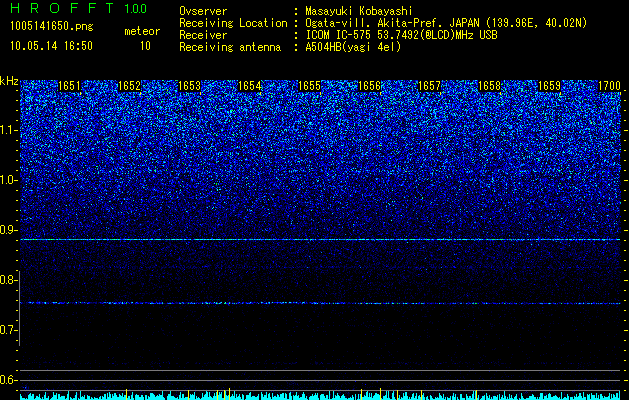Viewport: 629px width, 400px height.
Task: Click the 0.8 frequency axis label
Action: click(x=8, y=280)
